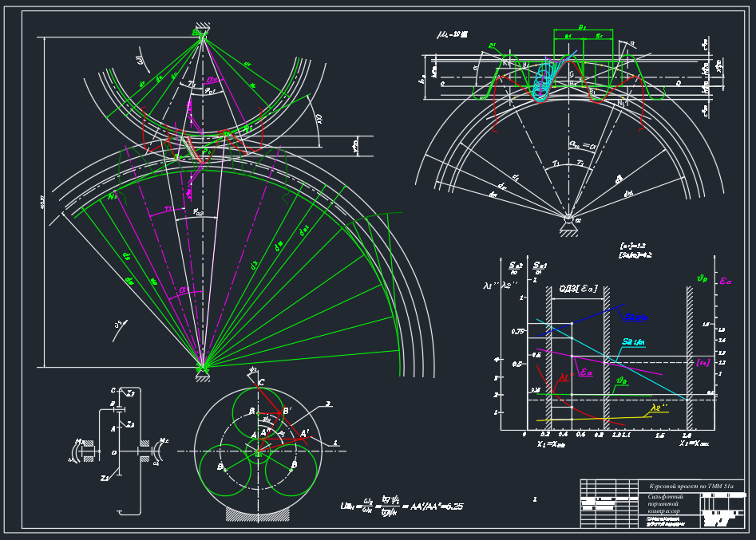Click the "Mc" moment label on kinematic scheme
The image size is (756, 540).
click(164, 440)
